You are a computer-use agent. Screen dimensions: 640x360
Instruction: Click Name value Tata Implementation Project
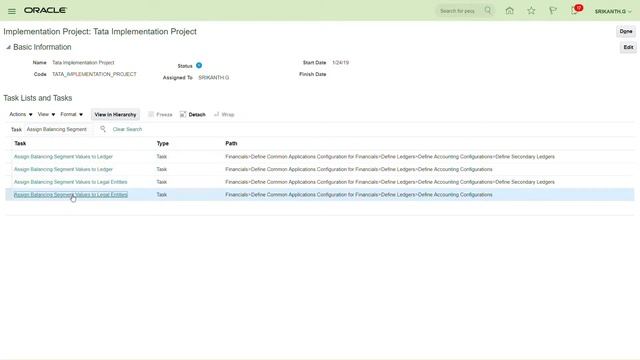coord(83,63)
